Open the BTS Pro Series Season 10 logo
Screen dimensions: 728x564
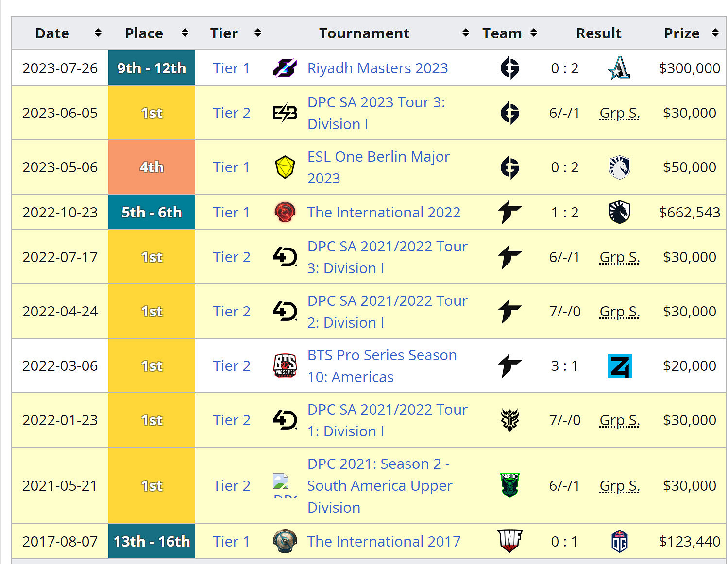[285, 365]
